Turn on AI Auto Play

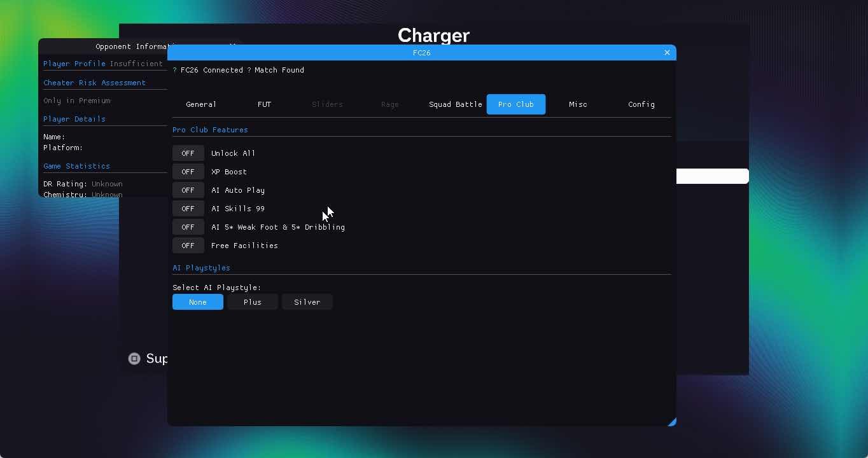coord(188,190)
